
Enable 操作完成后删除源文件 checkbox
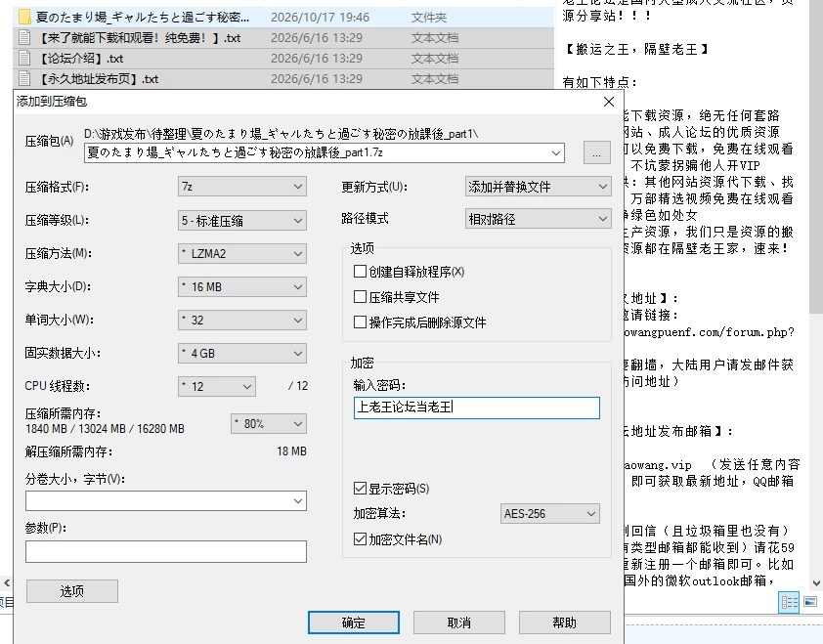360,322
